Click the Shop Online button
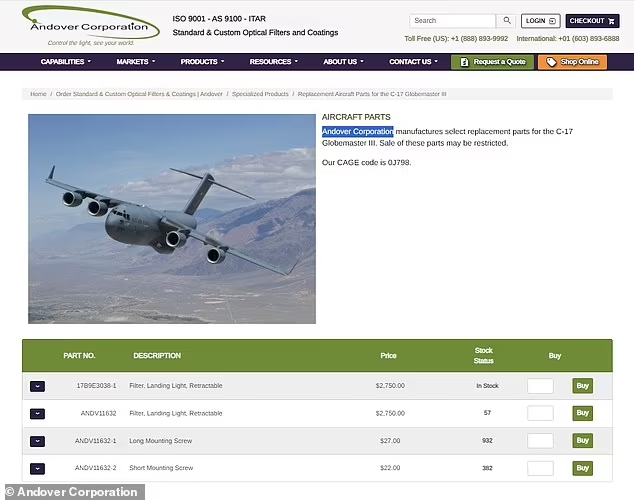The width and height of the screenshot is (634, 500). (573, 62)
